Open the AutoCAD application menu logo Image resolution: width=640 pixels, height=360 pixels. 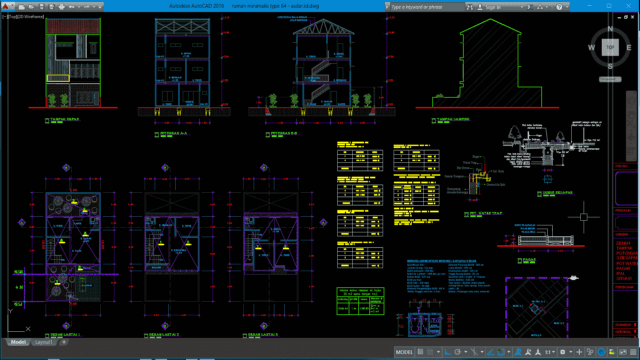click(6, 7)
